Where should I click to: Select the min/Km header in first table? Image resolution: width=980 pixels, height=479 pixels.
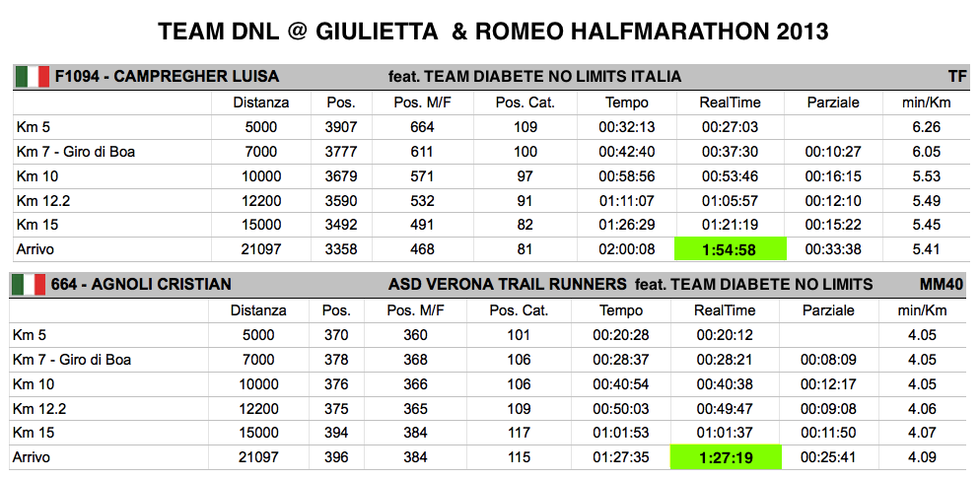click(926, 103)
